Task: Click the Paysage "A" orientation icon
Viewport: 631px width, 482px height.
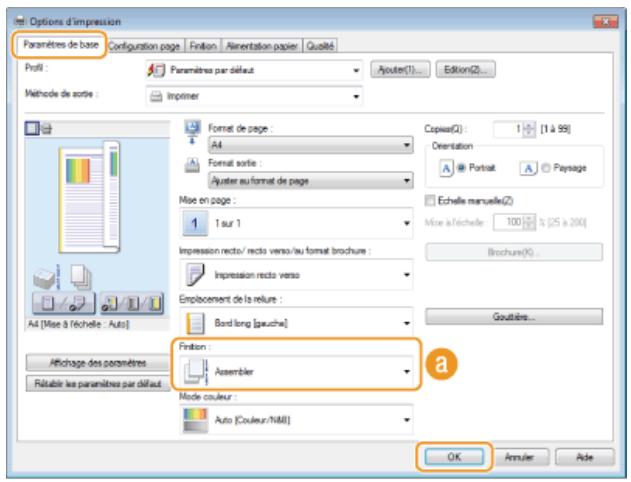Action: click(529, 168)
